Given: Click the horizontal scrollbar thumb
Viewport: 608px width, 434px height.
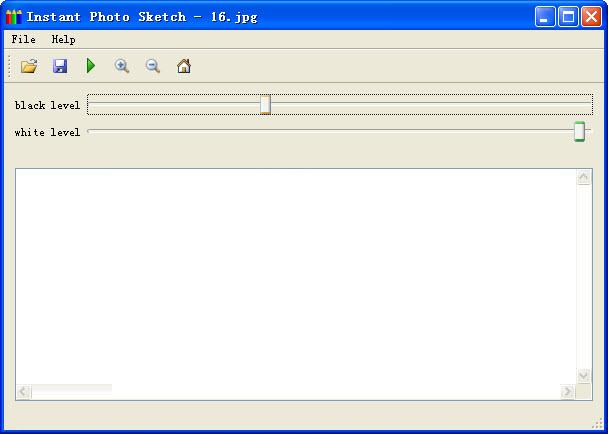Looking at the screenshot, I should tap(72, 391).
